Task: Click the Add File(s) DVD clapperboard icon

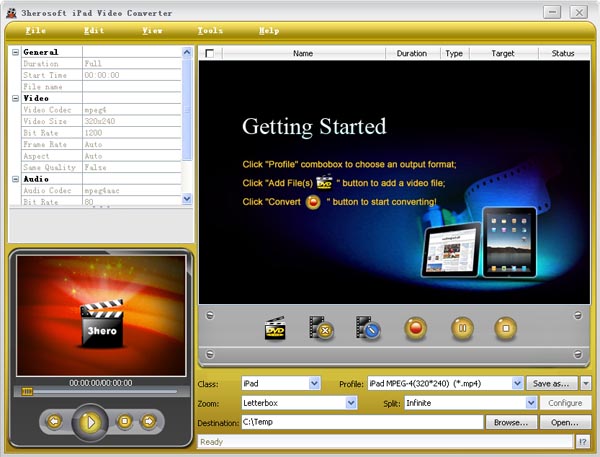Action: pyautogui.click(x=275, y=328)
